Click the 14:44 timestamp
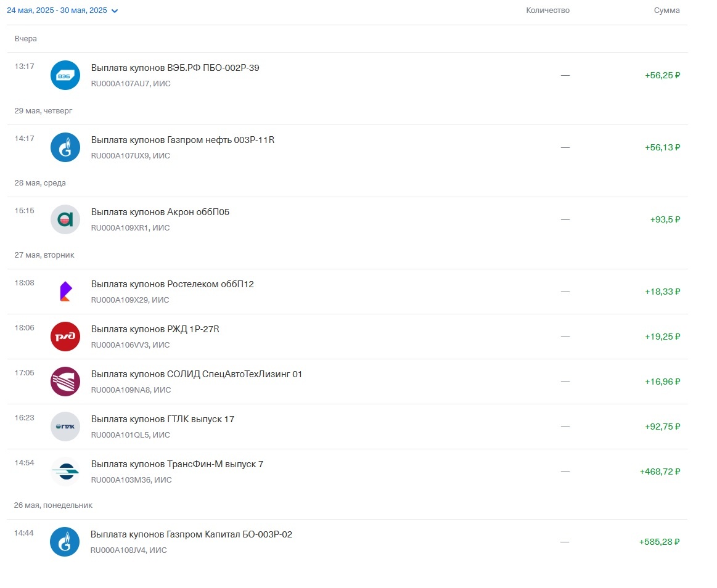 pyautogui.click(x=24, y=534)
